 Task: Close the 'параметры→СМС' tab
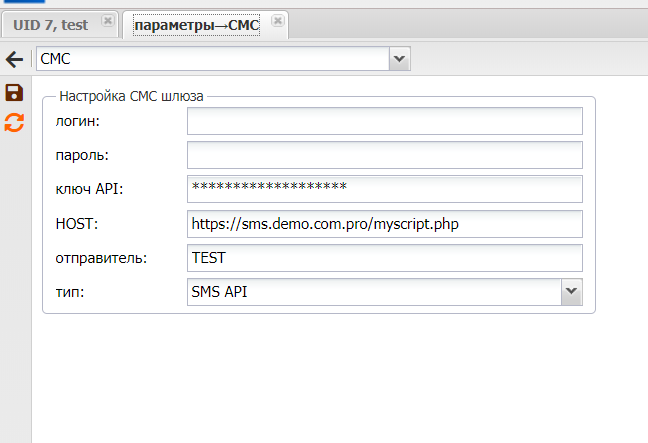click(x=278, y=21)
